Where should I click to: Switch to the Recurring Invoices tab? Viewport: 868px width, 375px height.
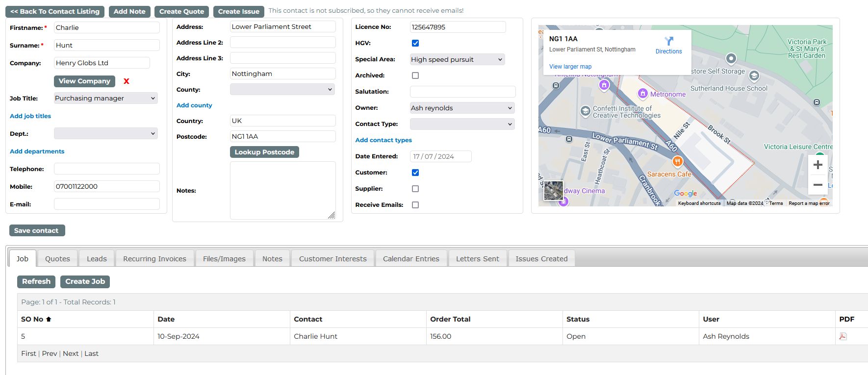tap(154, 258)
